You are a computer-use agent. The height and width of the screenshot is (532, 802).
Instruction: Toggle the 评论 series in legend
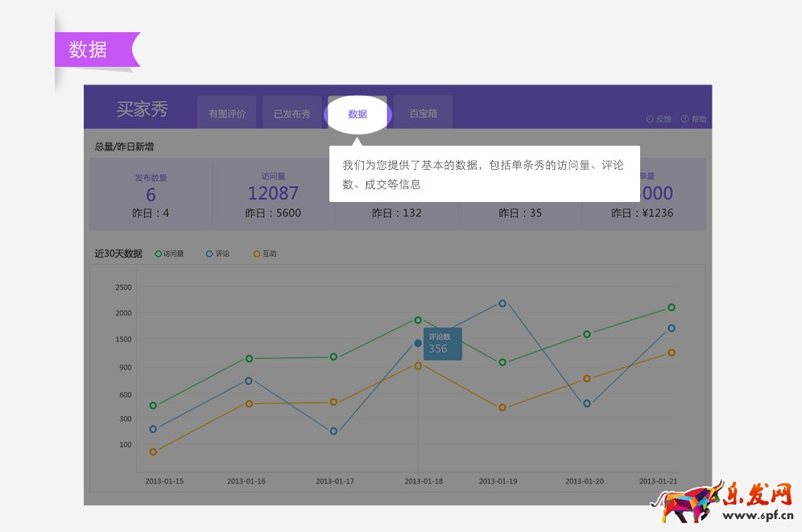pos(217,254)
